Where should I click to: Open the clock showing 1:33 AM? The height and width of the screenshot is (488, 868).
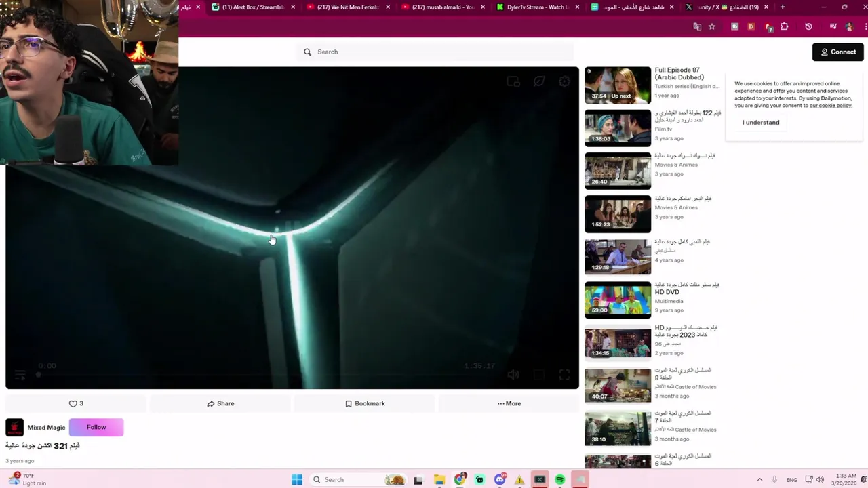[x=846, y=480]
